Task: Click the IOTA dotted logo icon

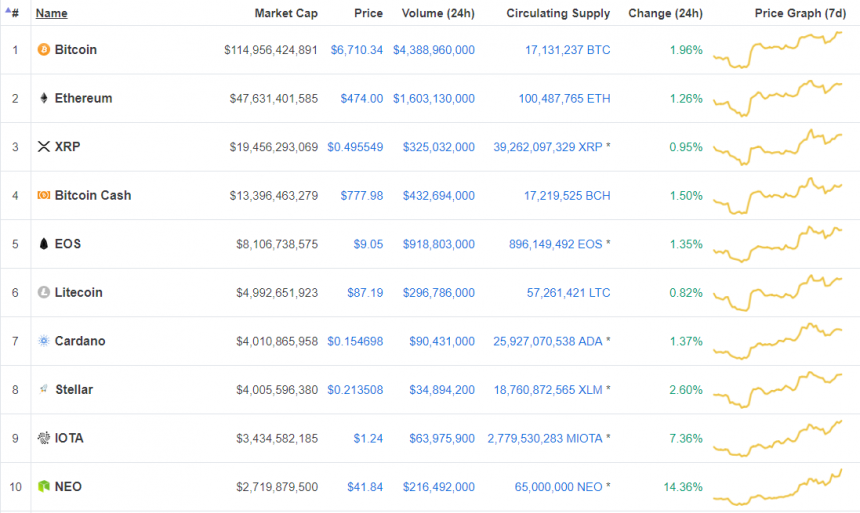Action: (x=44, y=438)
